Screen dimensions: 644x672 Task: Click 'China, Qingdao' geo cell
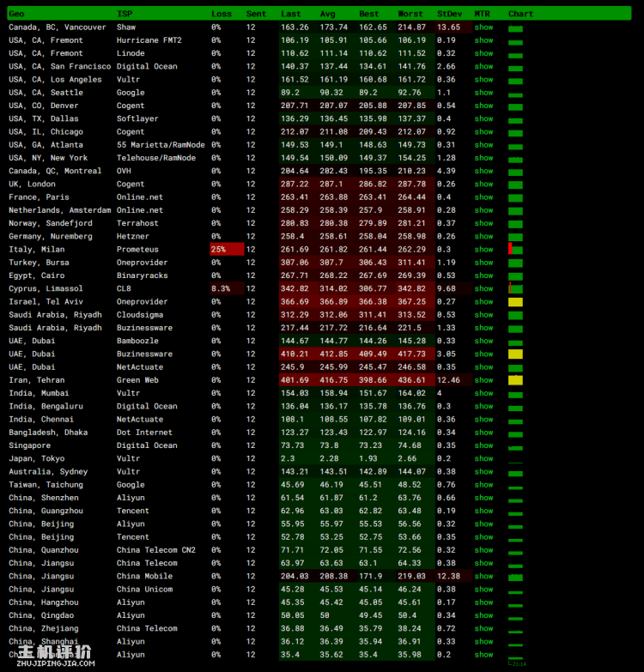(x=41, y=615)
